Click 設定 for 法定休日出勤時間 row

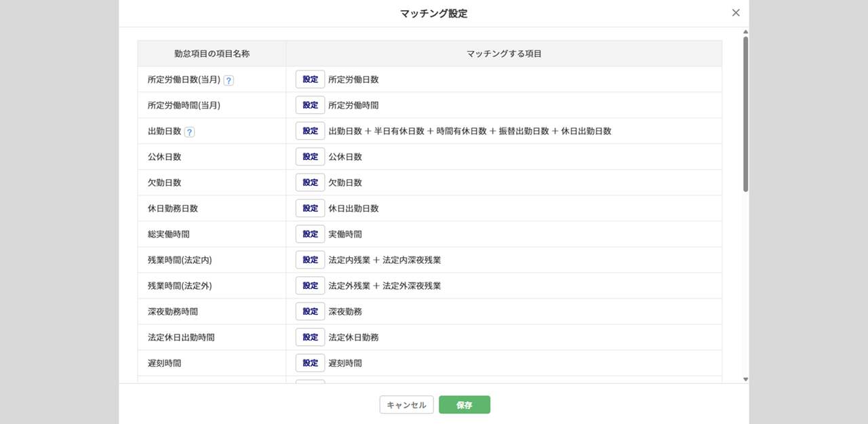point(310,337)
